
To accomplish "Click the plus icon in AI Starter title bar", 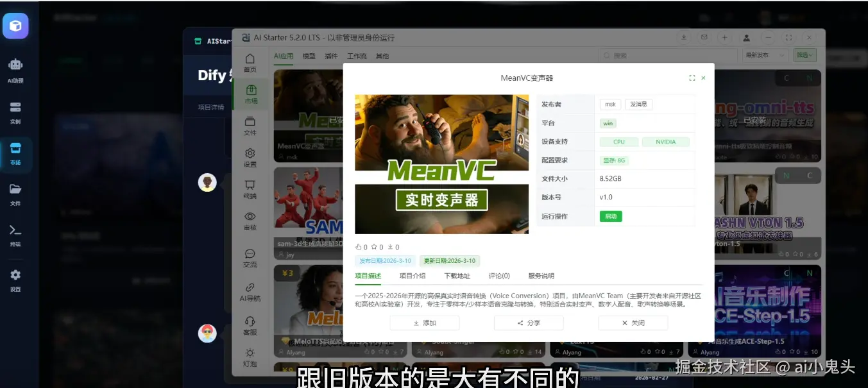I will coord(724,38).
